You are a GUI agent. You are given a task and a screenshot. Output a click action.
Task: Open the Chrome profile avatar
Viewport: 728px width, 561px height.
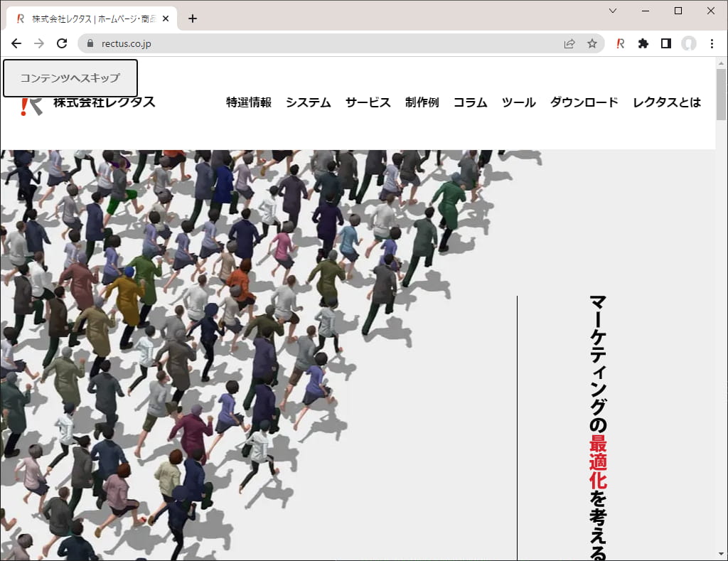click(688, 43)
